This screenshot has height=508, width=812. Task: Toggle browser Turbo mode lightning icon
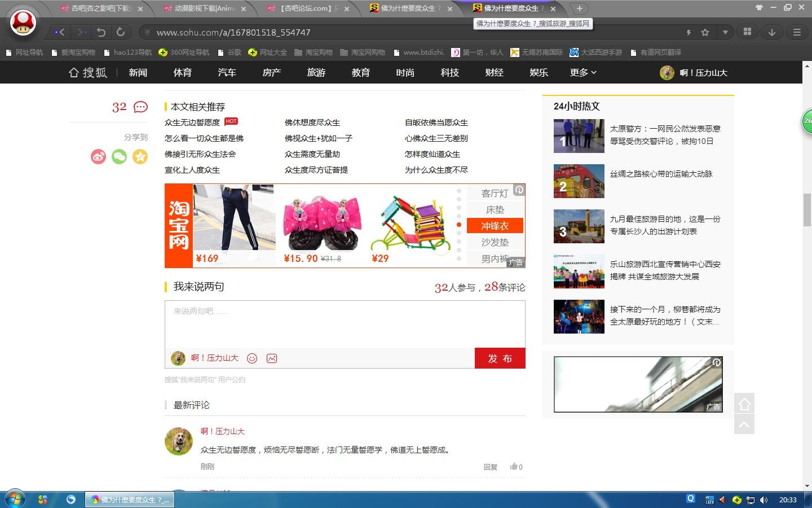coord(688,32)
